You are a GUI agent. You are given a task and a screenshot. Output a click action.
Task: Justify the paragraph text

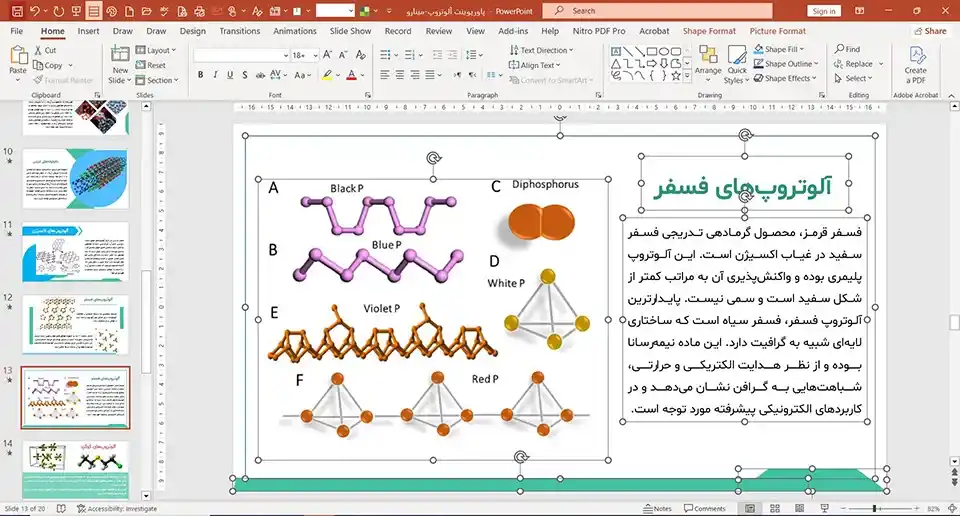click(430, 75)
